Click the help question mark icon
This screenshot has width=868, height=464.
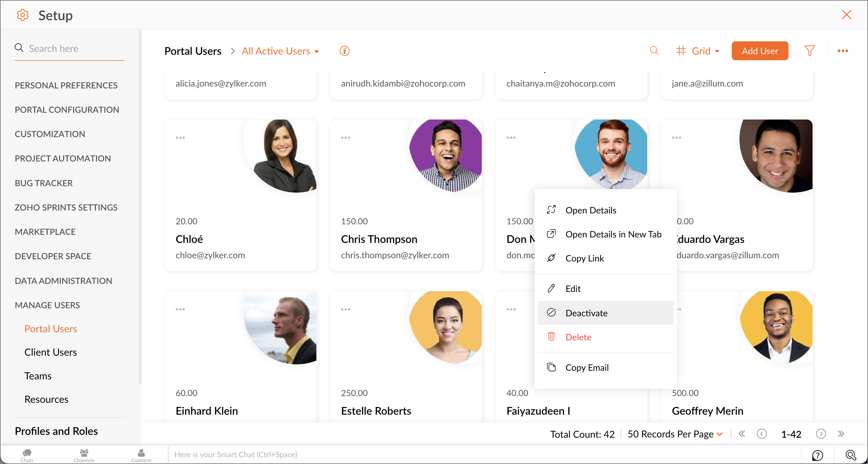click(x=817, y=455)
